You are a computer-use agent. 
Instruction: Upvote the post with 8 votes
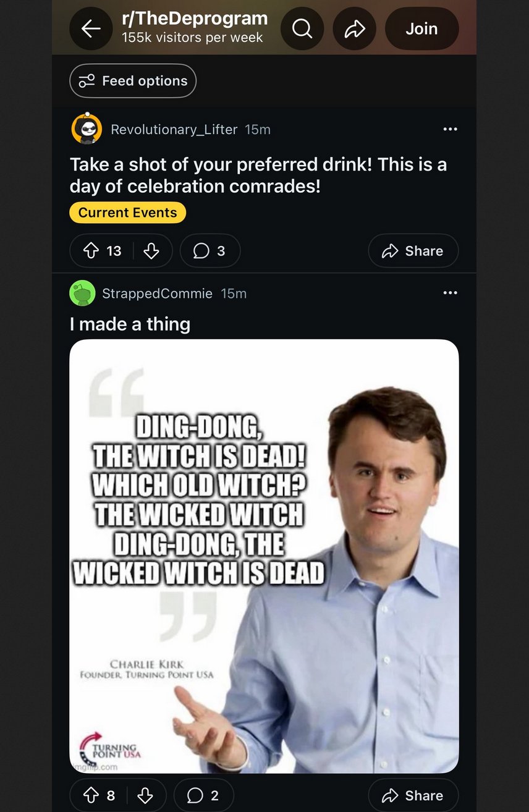(90, 796)
